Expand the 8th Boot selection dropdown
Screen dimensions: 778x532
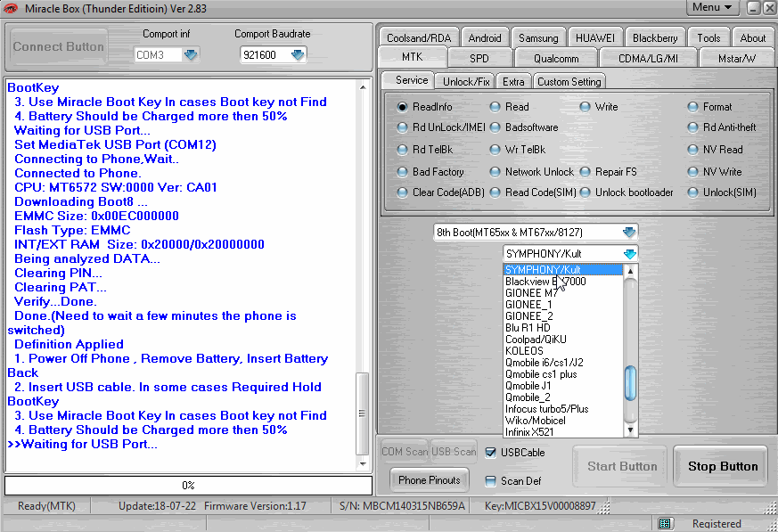[628, 232]
